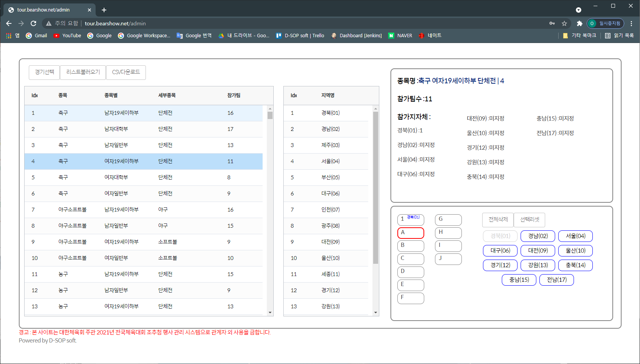Open the Chrome three-dot menu
The image size is (640, 364).
(631, 23)
